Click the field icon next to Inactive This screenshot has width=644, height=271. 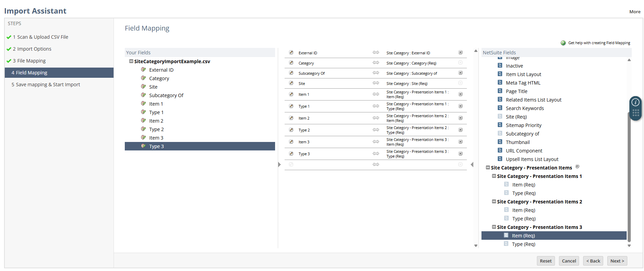tap(500, 65)
